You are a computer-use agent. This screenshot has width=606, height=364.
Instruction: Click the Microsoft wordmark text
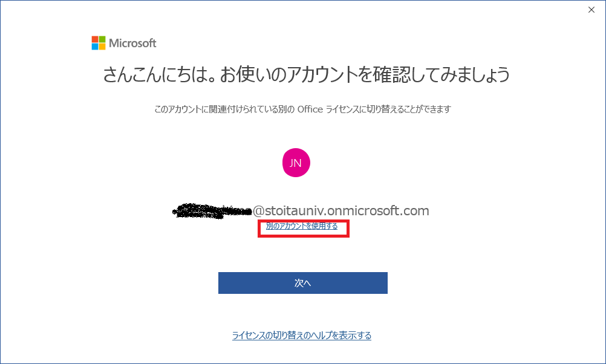[132, 43]
